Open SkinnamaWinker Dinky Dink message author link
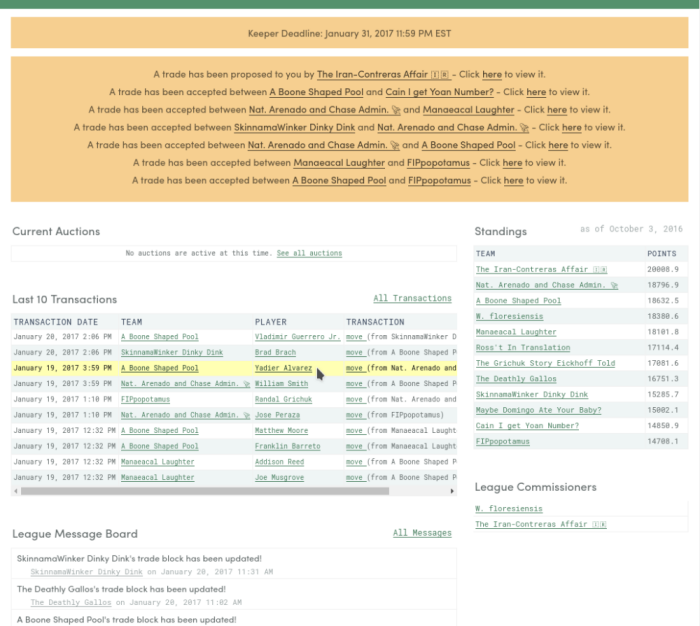 coord(86,572)
